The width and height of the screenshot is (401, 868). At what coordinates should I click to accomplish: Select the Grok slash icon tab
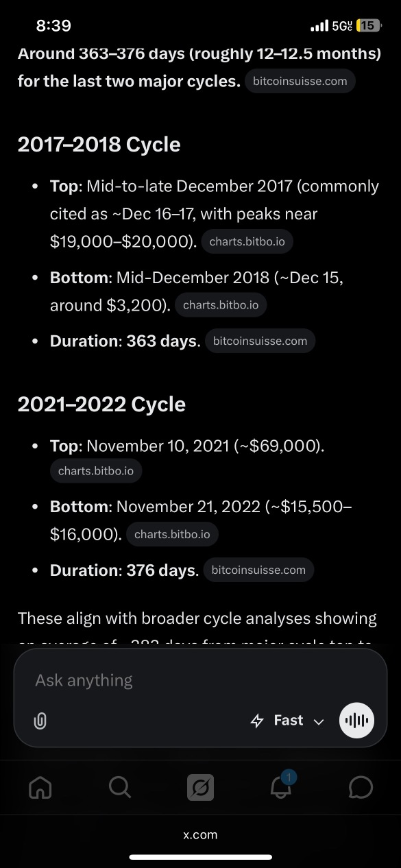coord(201,787)
